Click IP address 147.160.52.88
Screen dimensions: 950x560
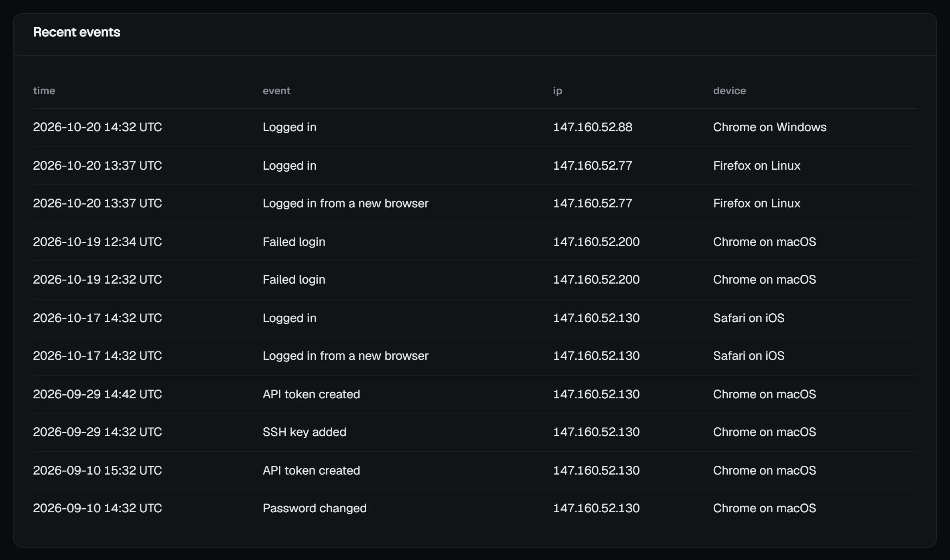click(x=593, y=127)
